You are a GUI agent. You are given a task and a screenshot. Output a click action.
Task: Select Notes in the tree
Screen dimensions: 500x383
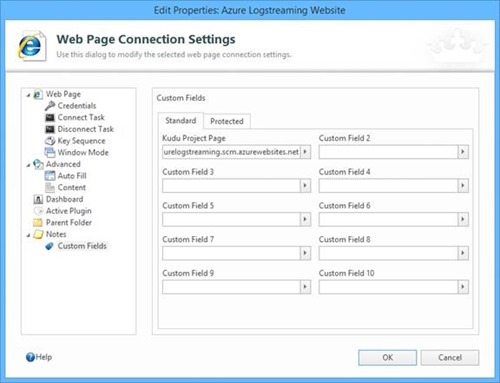point(56,234)
